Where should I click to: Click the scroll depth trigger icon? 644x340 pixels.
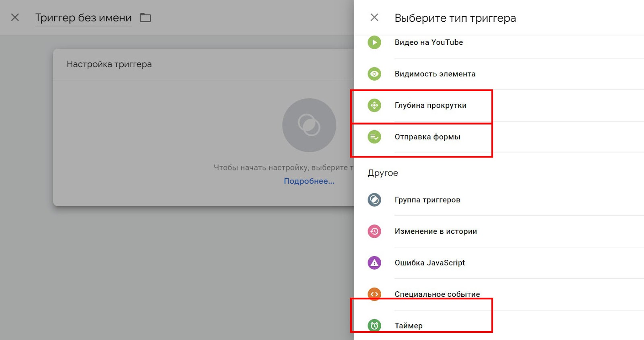[374, 106]
